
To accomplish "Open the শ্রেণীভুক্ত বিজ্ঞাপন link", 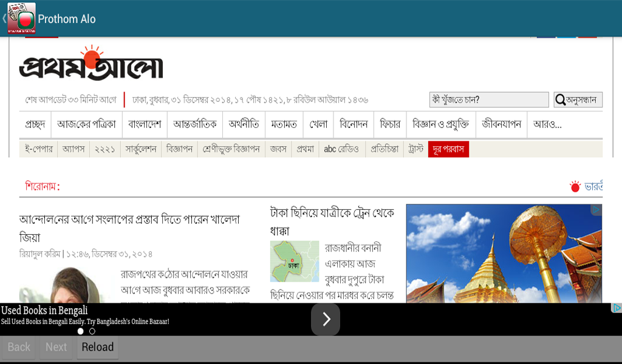I will coord(231,149).
